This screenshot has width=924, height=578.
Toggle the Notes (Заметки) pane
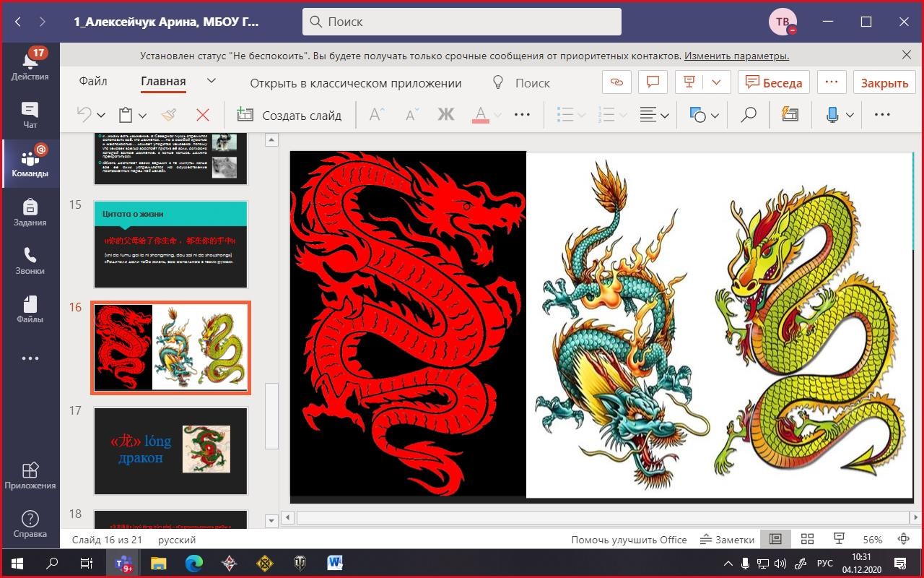point(727,539)
